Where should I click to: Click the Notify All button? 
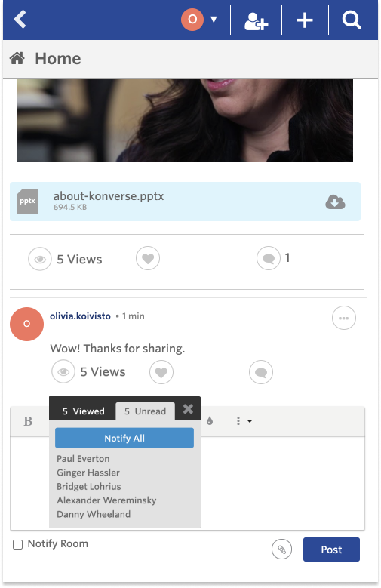(124, 438)
